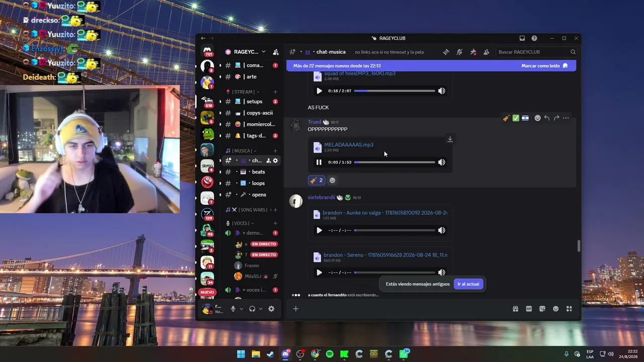Image resolution: width=644 pixels, height=362 pixels.
Task: Collapse the STREAM category
Action: click(x=246, y=92)
